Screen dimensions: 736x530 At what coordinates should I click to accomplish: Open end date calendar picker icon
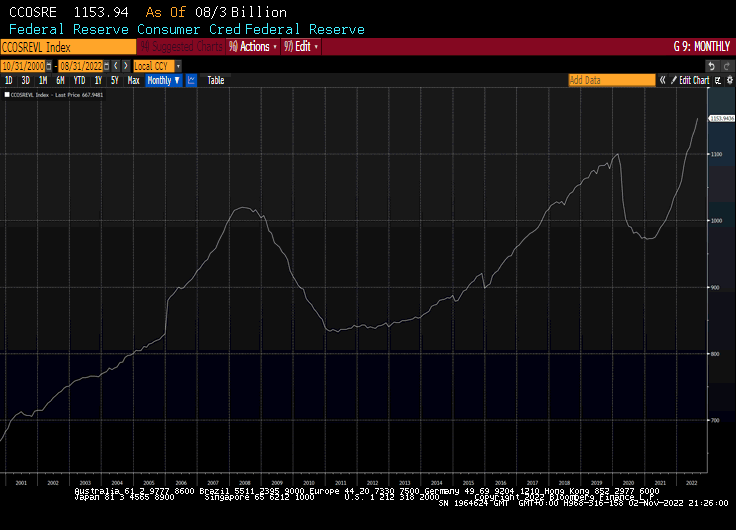[x=107, y=65]
